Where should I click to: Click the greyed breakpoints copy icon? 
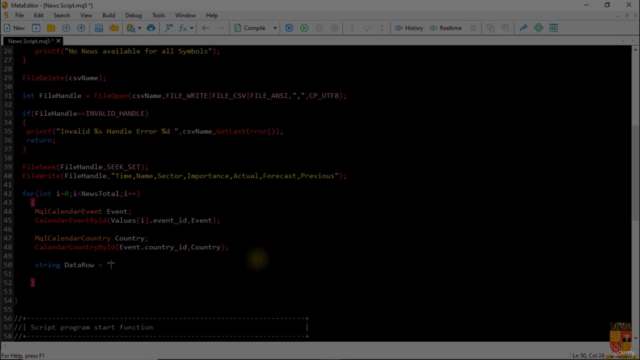pyautogui.click(x=491, y=28)
